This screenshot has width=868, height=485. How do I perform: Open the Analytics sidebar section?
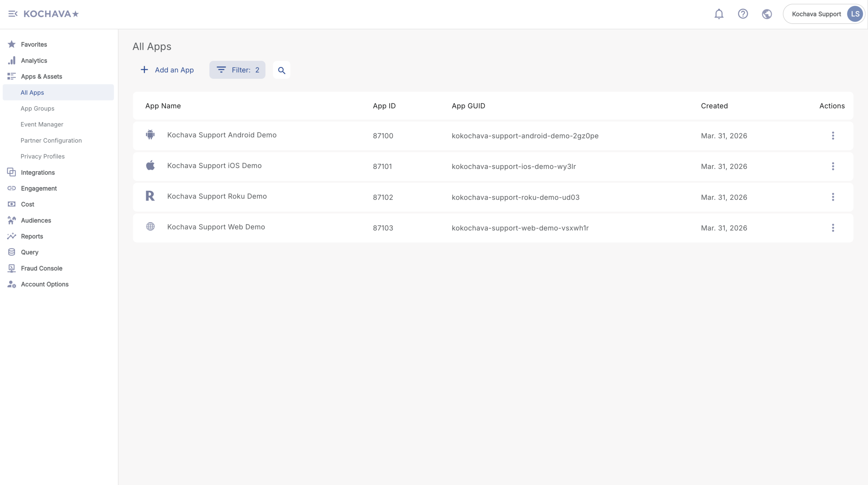34,60
